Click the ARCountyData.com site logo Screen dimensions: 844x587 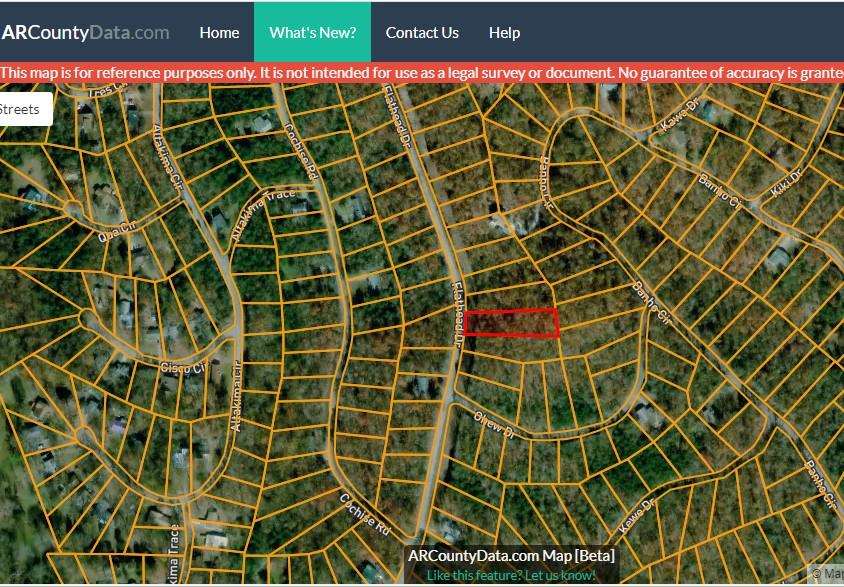pos(85,32)
